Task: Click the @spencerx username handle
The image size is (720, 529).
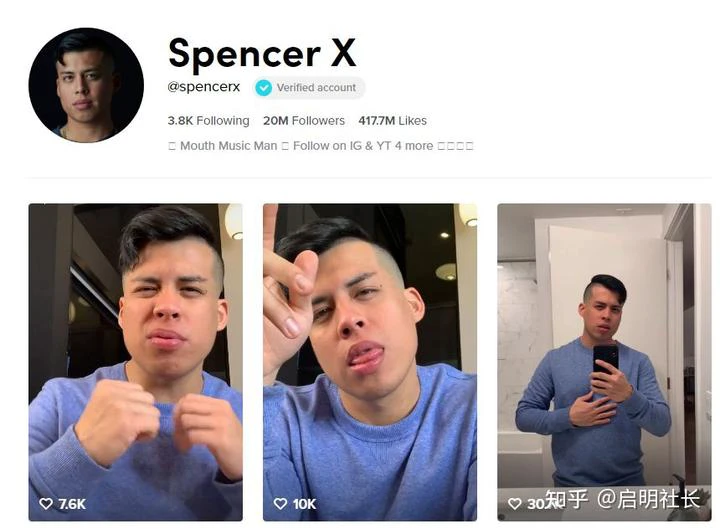Action: coord(204,87)
